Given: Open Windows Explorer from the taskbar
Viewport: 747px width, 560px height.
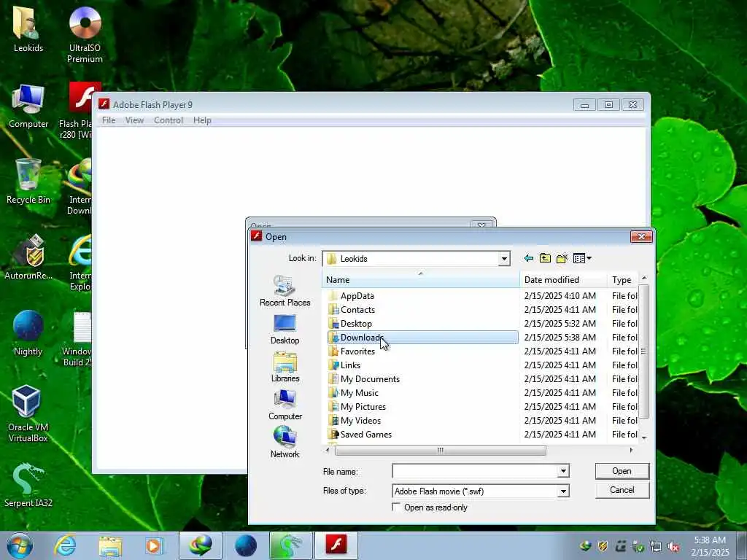Looking at the screenshot, I should [111, 545].
